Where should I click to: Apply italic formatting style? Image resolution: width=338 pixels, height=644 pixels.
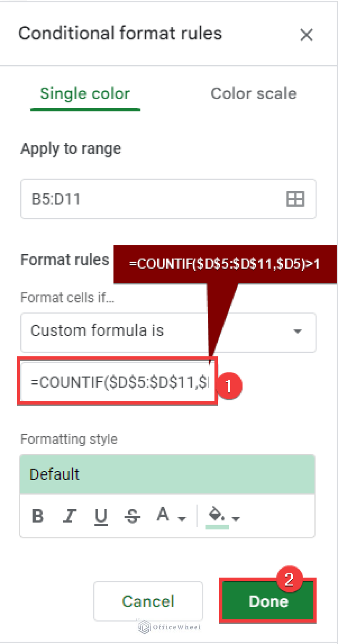coord(69,516)
